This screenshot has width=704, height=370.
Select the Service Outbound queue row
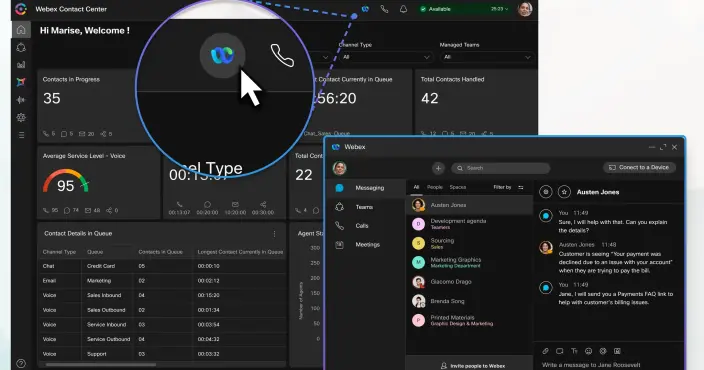(162, 339)
